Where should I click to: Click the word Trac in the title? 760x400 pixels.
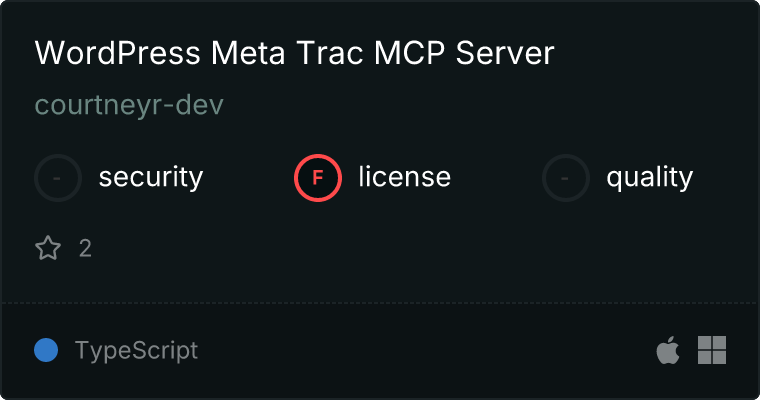(330, 53)
